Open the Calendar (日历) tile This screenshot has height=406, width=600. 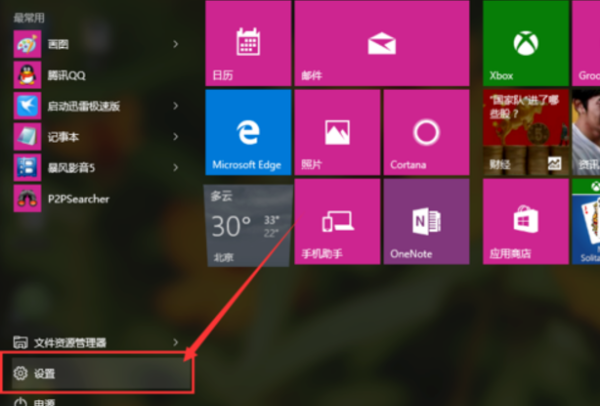point(248,43)
